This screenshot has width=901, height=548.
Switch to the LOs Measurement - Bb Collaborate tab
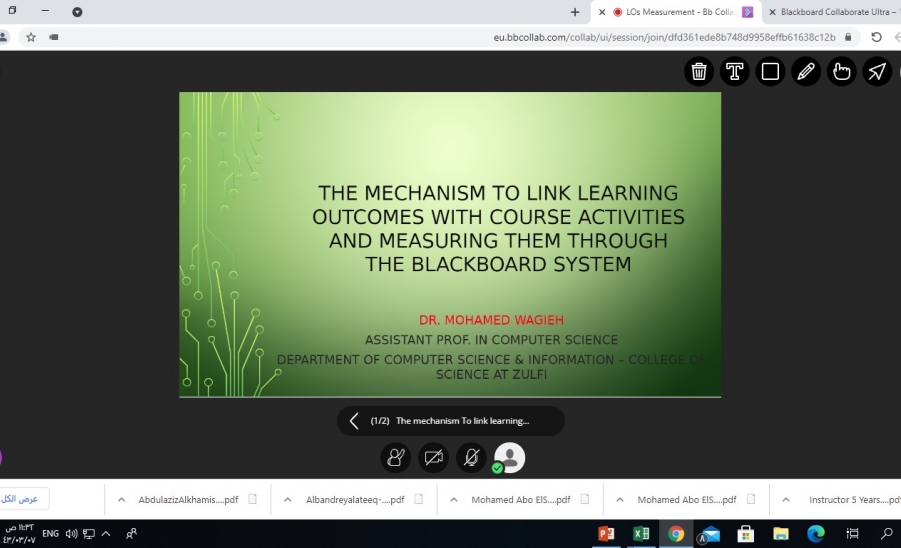(678, 12)
